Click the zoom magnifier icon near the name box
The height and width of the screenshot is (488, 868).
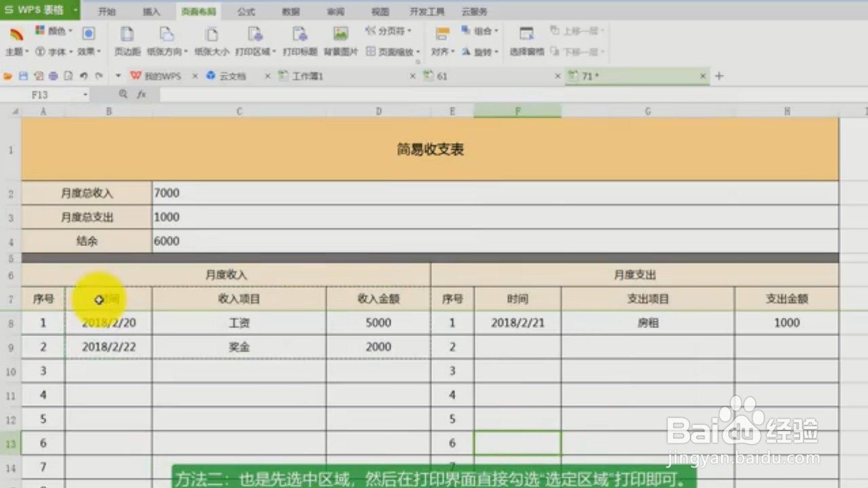(x=122, y=94)
